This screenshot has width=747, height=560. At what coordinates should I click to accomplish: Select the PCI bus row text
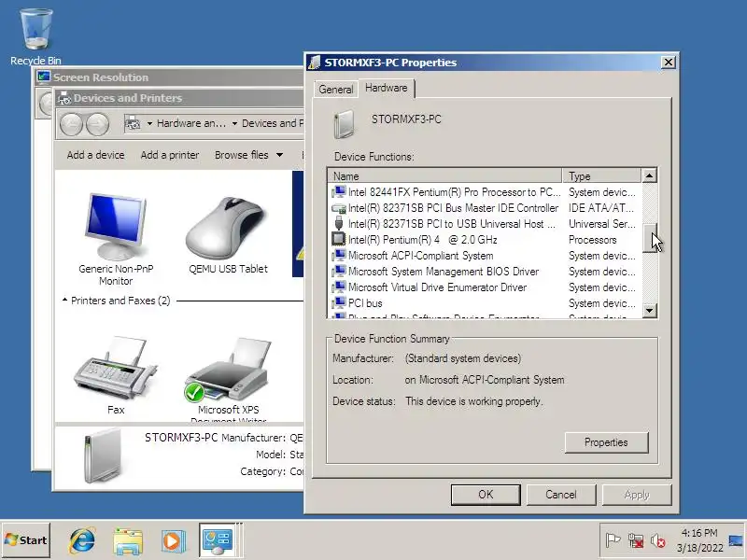pyautogui.click(x=365, y=303)
